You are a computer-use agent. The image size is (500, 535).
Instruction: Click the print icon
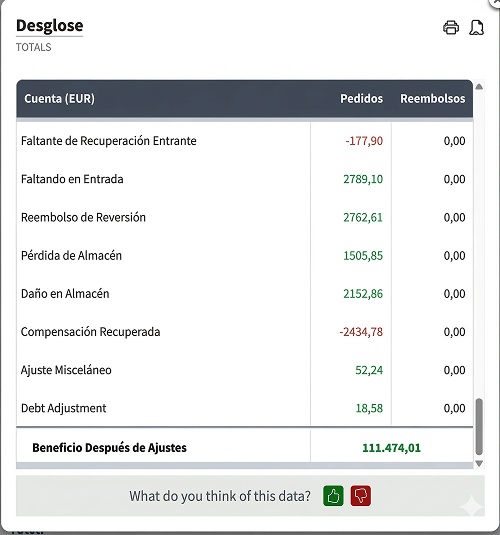point(451,28)
